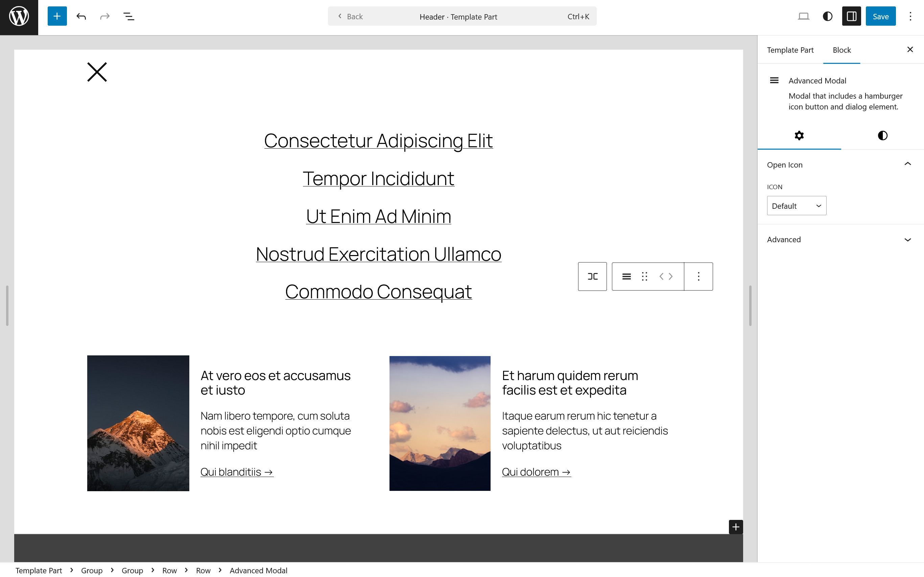
Task: Open the block Styles tab in sidebar
Action: click(882, 135)
